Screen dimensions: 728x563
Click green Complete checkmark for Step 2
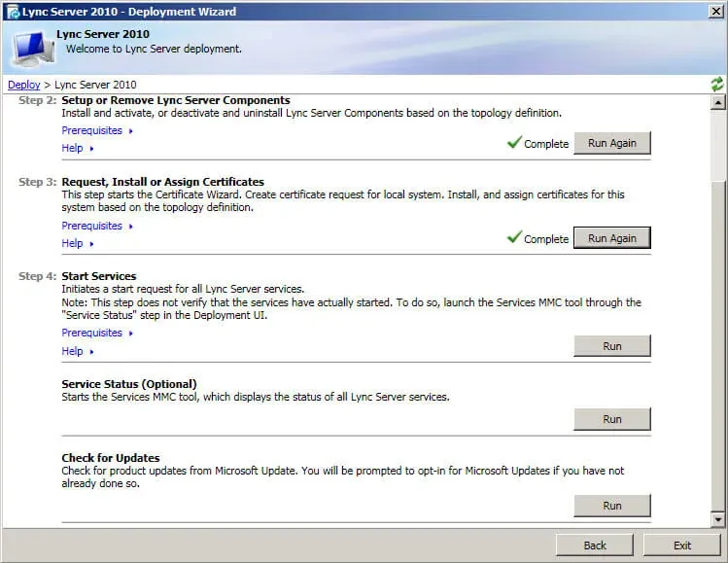[514, 142]
